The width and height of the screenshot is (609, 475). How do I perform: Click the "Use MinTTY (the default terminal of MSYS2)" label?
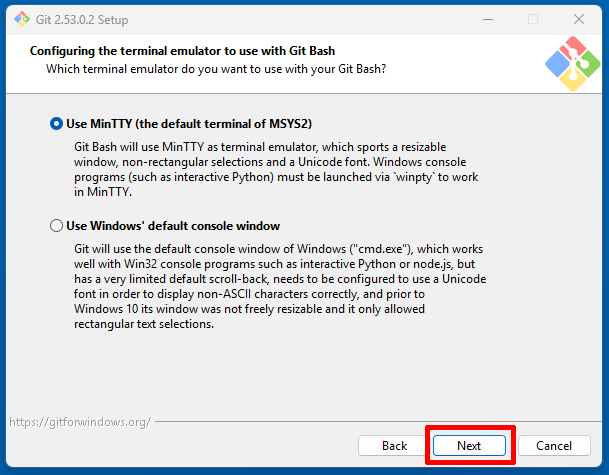189,124
